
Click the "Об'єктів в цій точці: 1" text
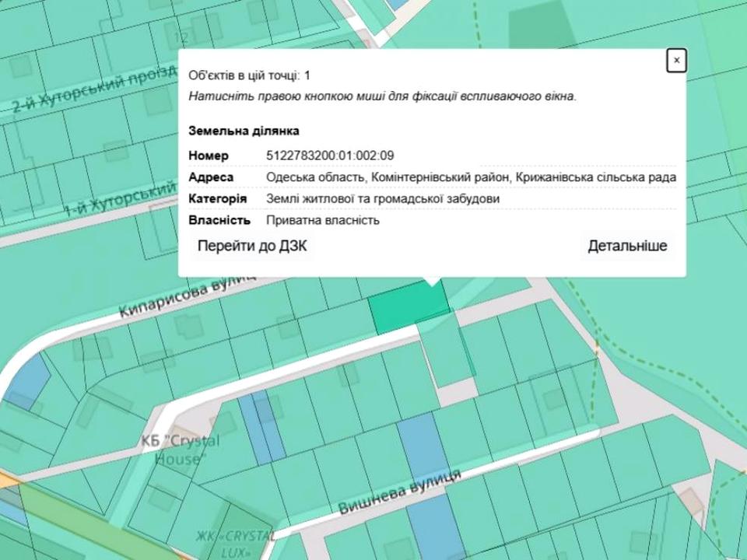(249, 75)
